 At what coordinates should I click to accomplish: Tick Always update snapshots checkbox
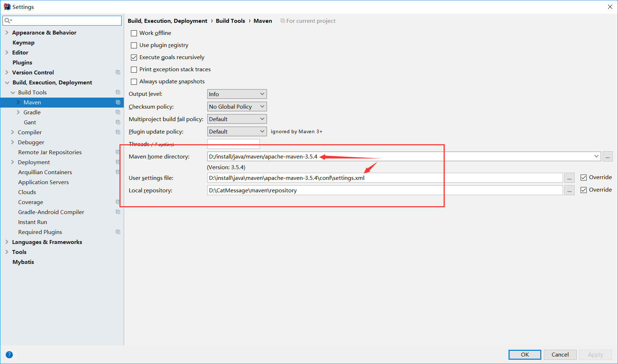tap(134, 82)
